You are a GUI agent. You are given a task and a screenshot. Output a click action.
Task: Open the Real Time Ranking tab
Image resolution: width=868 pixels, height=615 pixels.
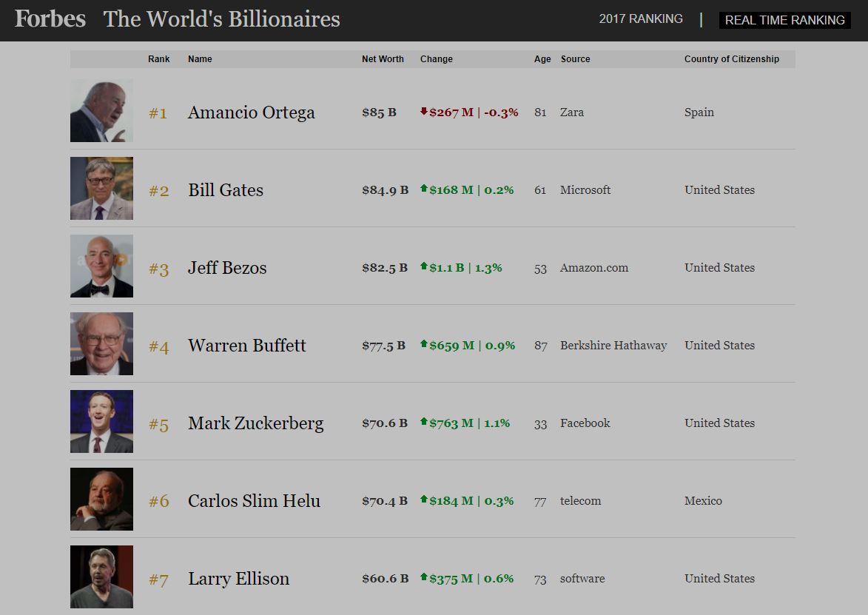pos(784,20)
